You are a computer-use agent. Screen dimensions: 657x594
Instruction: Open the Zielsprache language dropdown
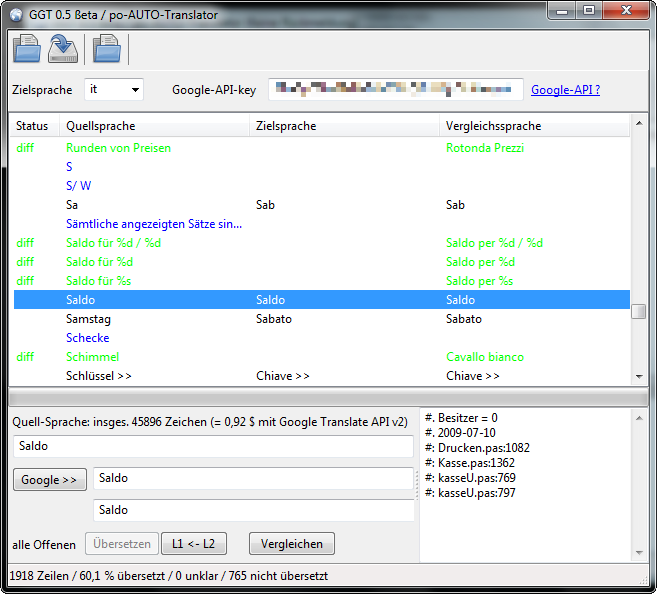(114, 90)
